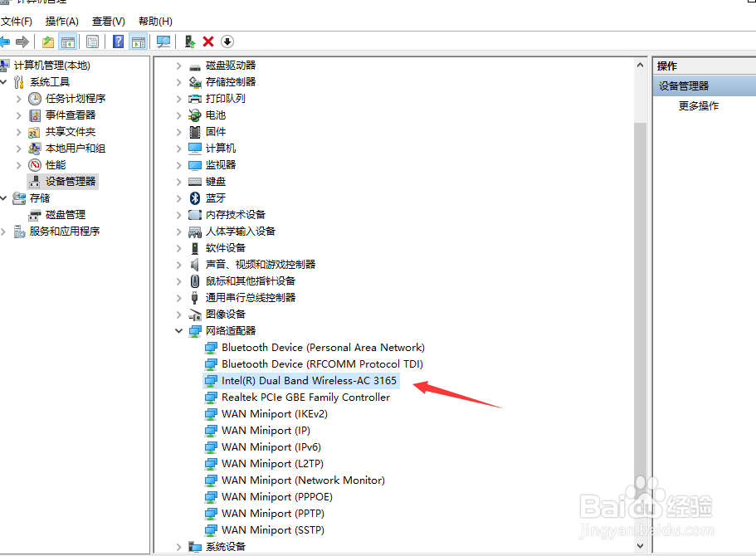Click the 磁盘管理 icon
Image resolution: width=756 pixels, height=556 pixels.
(x=35, y=215)
